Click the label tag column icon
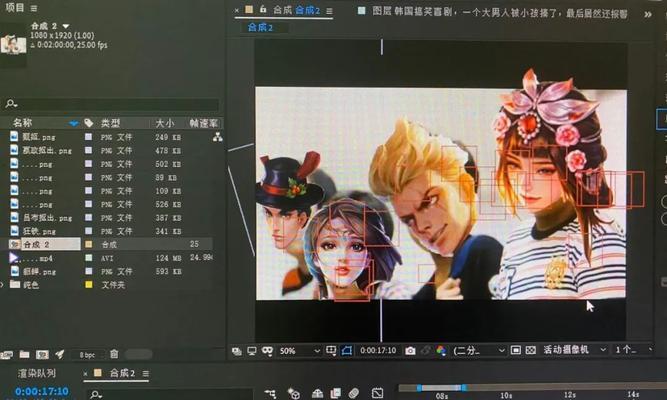This screenshot has height=400, width=667. point(88,123)
